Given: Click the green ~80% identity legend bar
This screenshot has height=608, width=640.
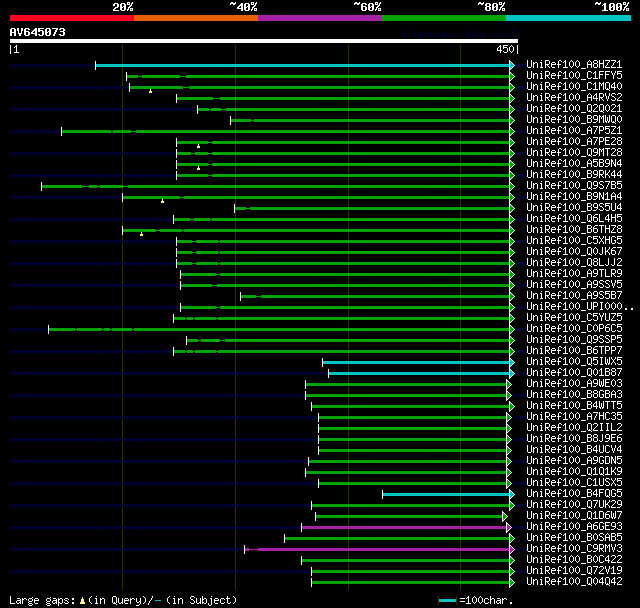Looking at the screenshot, I should [444, 18].
